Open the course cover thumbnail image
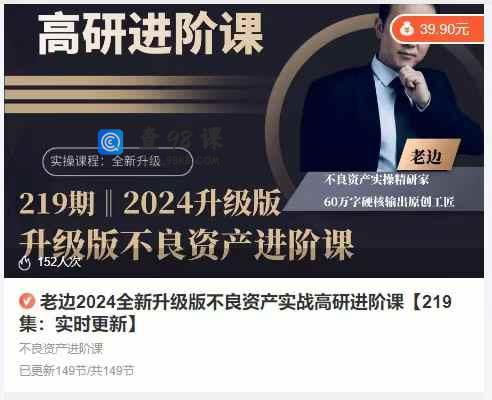Screen dimensions: 492x400 [244, 141]
